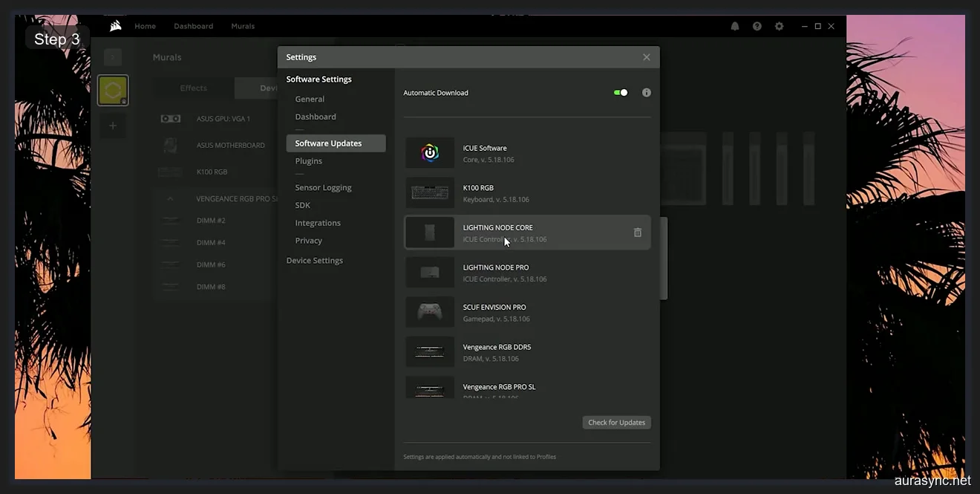
Task: Open Murals from the top menu
Action: (x=243, y=26)
